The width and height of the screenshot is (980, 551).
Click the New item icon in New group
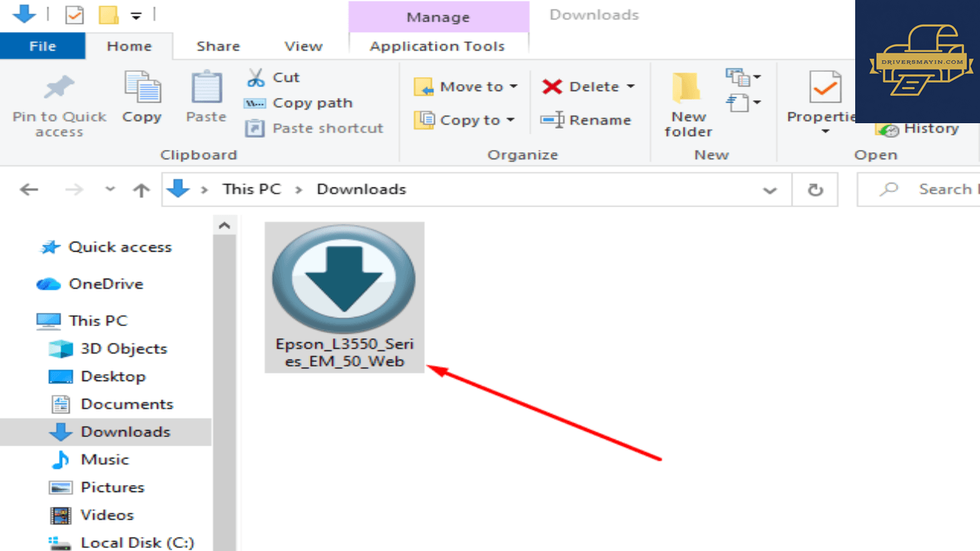click(737, 77)
